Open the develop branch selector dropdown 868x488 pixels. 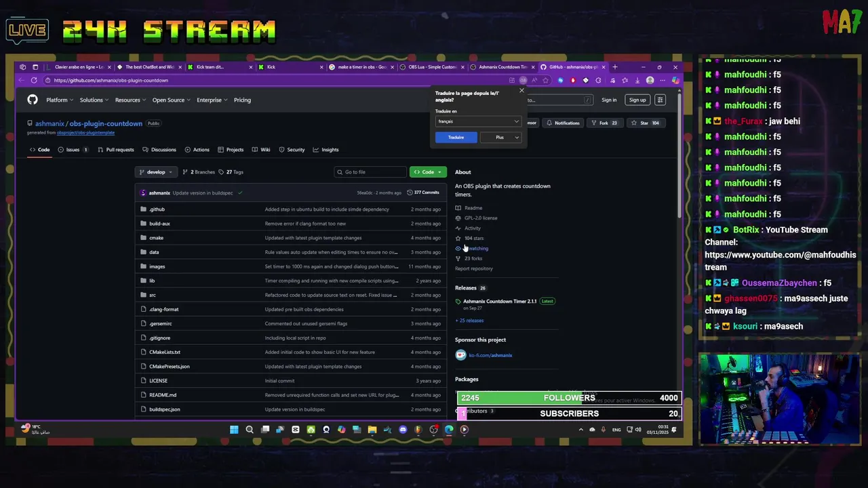tap(156, 172)
